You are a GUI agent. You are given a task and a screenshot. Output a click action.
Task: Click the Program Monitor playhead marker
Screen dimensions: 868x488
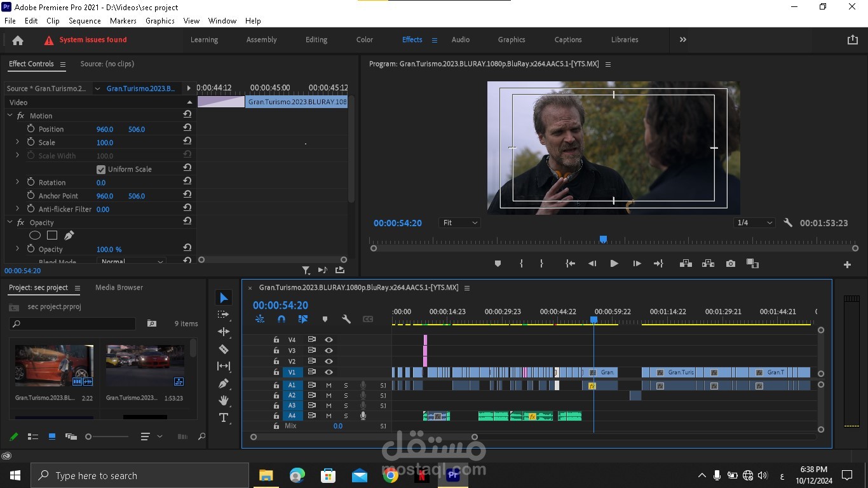[603, 240]
